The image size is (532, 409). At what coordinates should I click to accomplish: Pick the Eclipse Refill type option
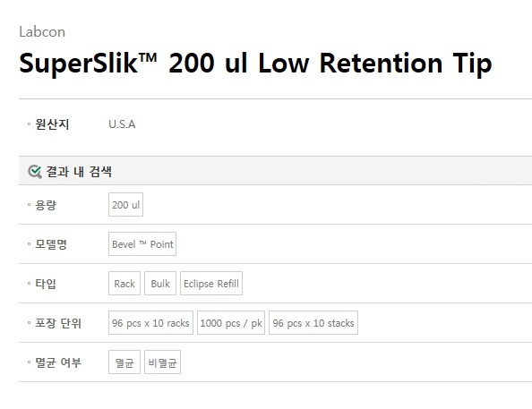point(211,283)
